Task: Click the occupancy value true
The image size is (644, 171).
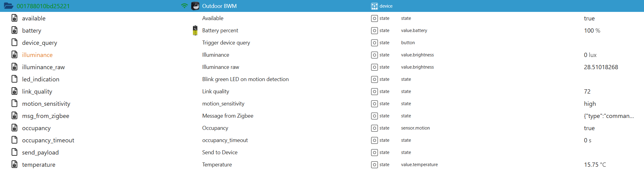Action: coord(589,128)
